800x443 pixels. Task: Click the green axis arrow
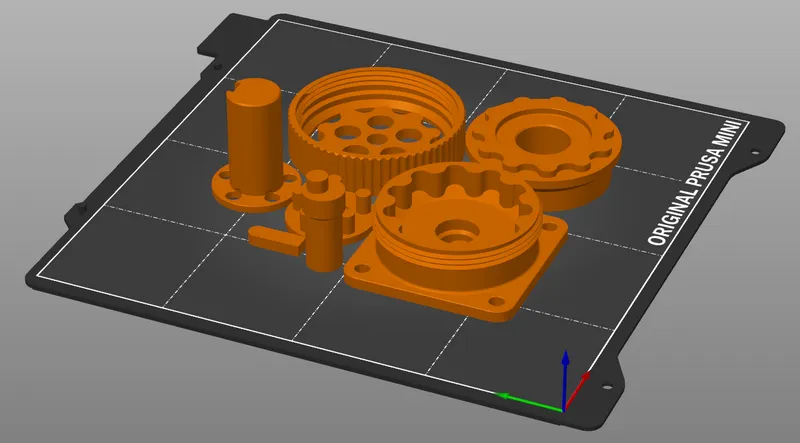[x=529, y=401]
